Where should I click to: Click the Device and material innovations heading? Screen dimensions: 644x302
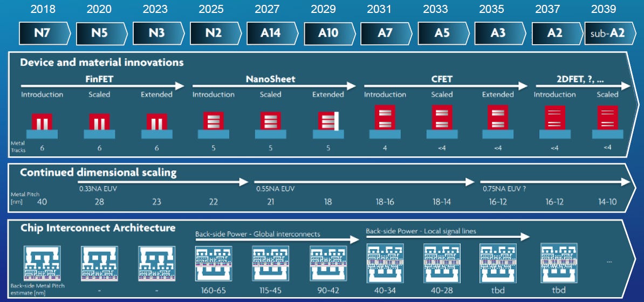(x=102, y=63)
